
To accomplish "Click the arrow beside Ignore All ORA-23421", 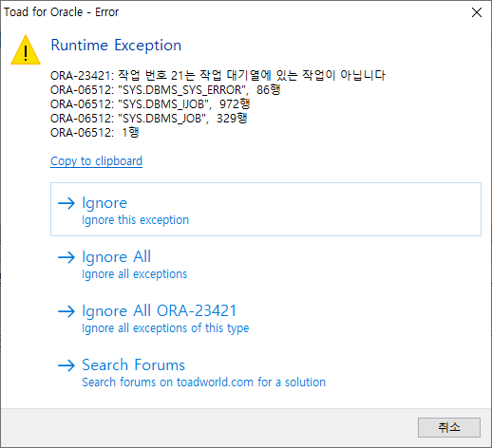I will (x=66, y=311).
